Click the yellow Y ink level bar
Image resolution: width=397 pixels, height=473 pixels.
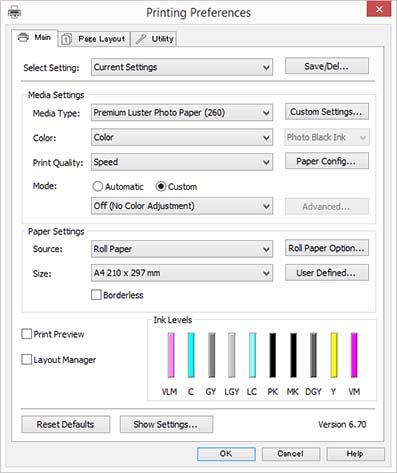tap(334, 355)
